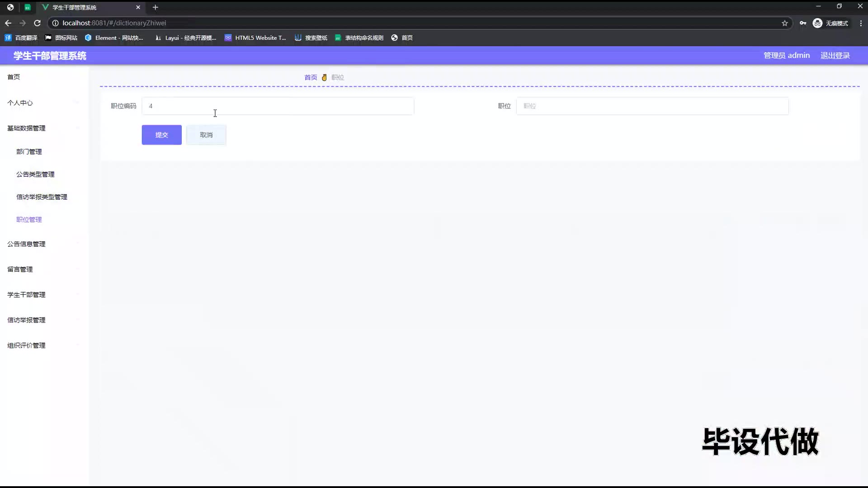Select 部门管理 in sidebar
868x488 pixels.
[x=29, y=152]
